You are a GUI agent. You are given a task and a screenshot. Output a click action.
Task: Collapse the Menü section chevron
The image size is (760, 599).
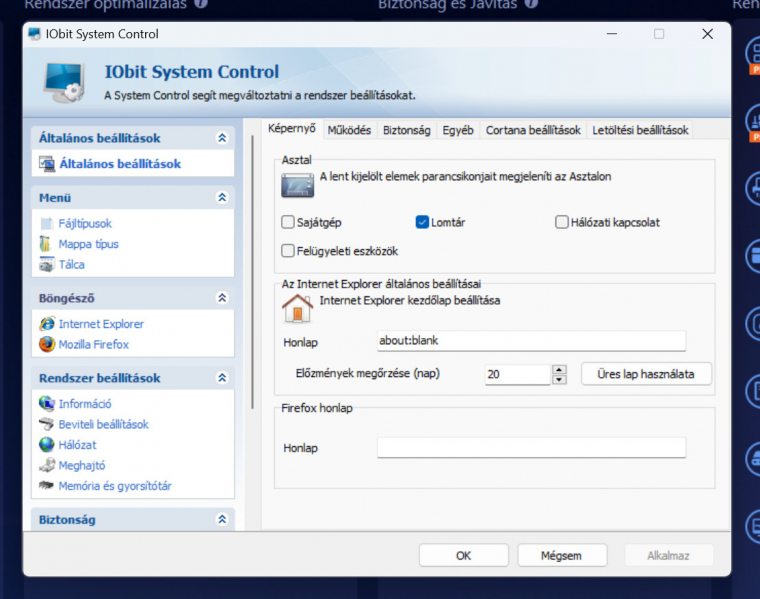(222, 197)
